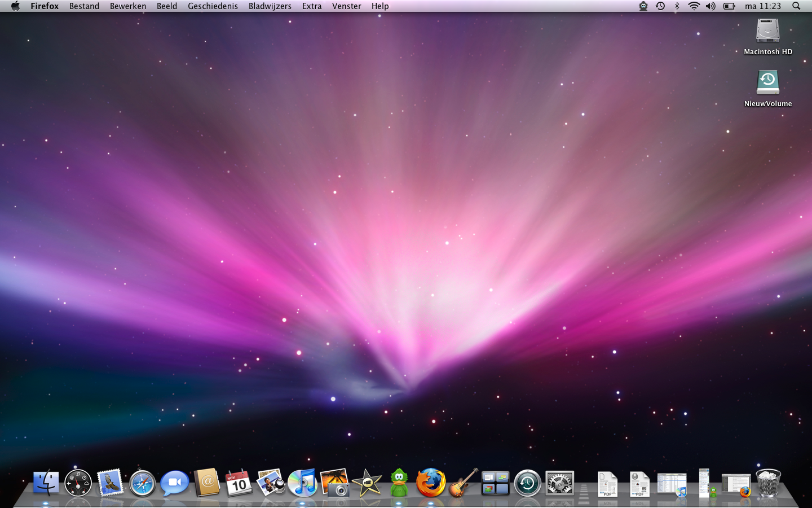Open the Trash in the dock
The height and width of the screenshot is (508, 812).
(768, 483)
